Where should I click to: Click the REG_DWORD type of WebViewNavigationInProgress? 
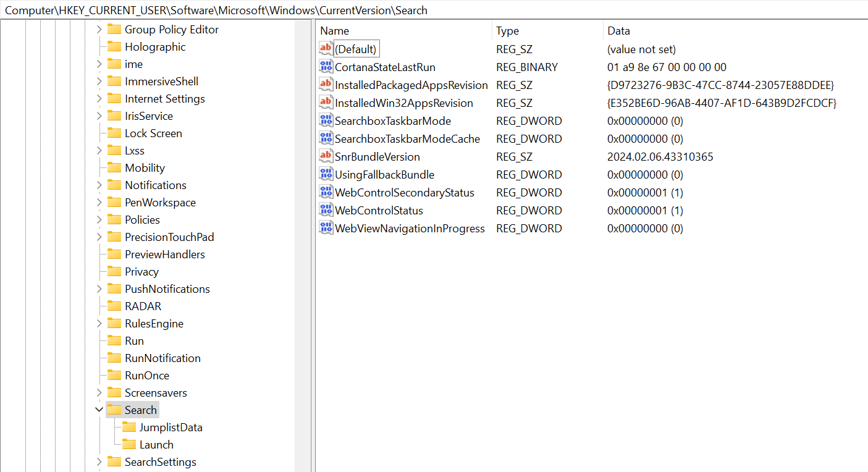click(529, 228)
